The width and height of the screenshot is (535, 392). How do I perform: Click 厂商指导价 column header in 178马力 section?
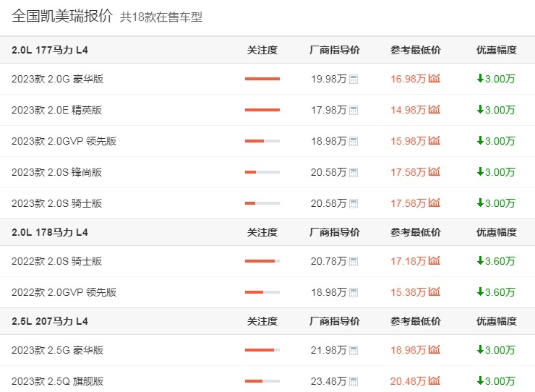tap(334, 233)
